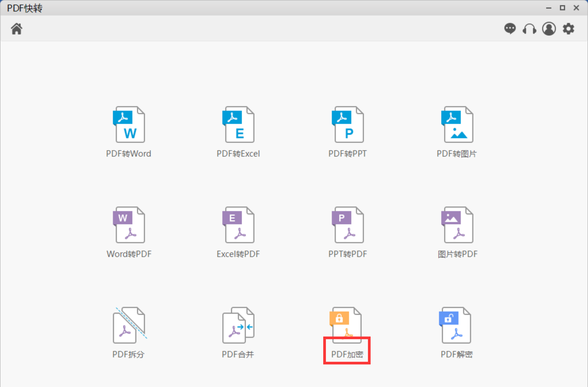The width and height of the screenshot is (588, 387).
Task: Go to the home page icon
Action: (x=16, y=29)
